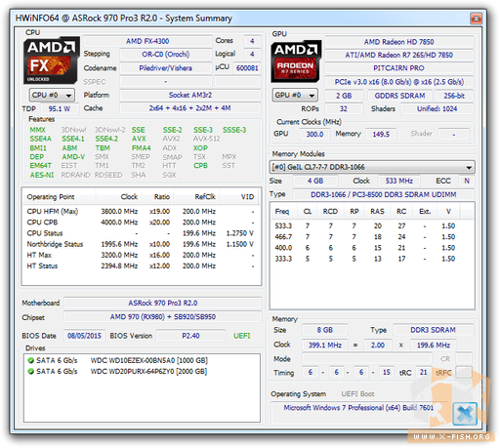
Task: Click the green UEFI label
Action: (x=242, y=336)
